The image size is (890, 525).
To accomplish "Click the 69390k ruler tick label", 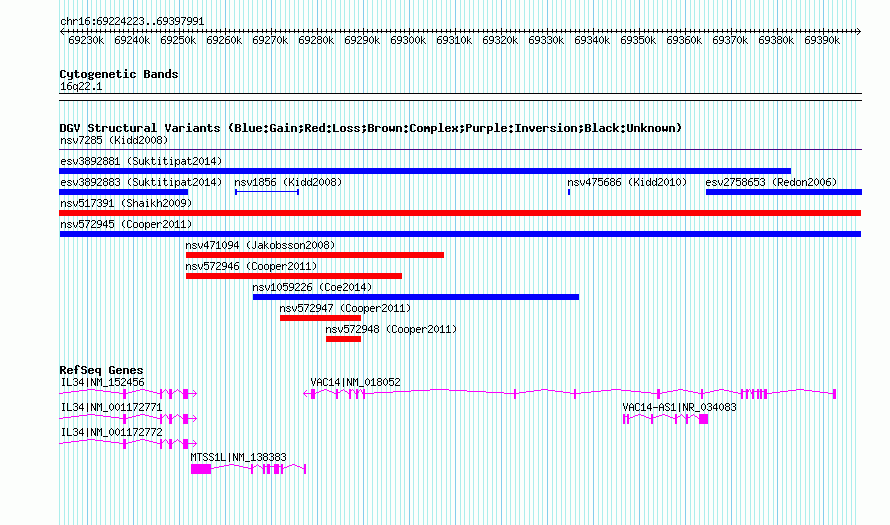I will (822, 41).
